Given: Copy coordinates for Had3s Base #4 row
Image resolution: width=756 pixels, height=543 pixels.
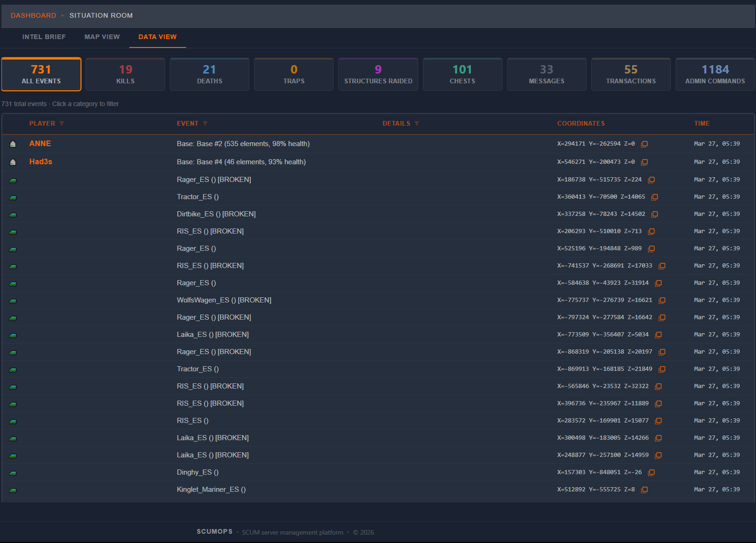Looking at the screenshot, I should coord(644,162).
